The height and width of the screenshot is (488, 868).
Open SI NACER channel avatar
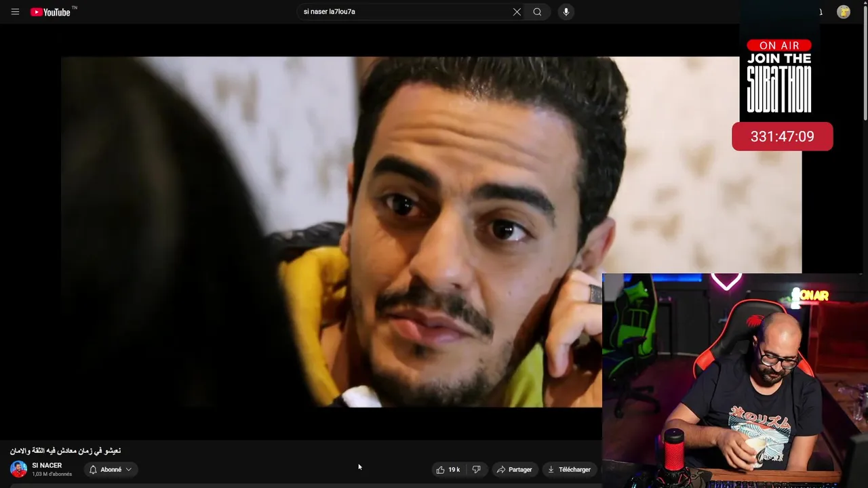[18, 469]
